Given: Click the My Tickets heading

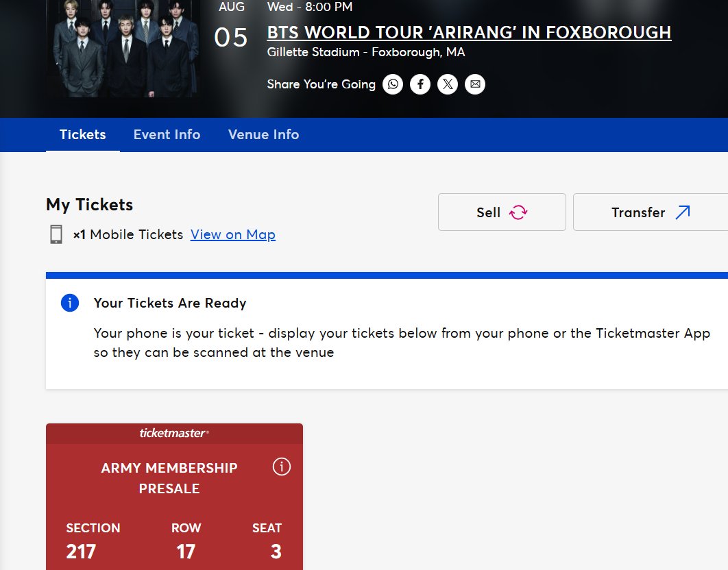Looking at the screenshot, I should click(x=90, y=205).
